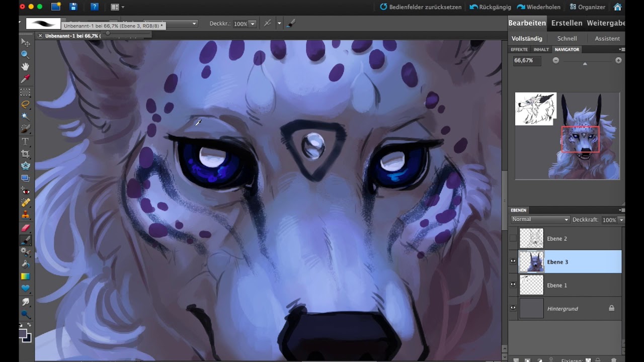The image size is (644, 362).
Task: Open the Organizer
Action: coord(588,7)
